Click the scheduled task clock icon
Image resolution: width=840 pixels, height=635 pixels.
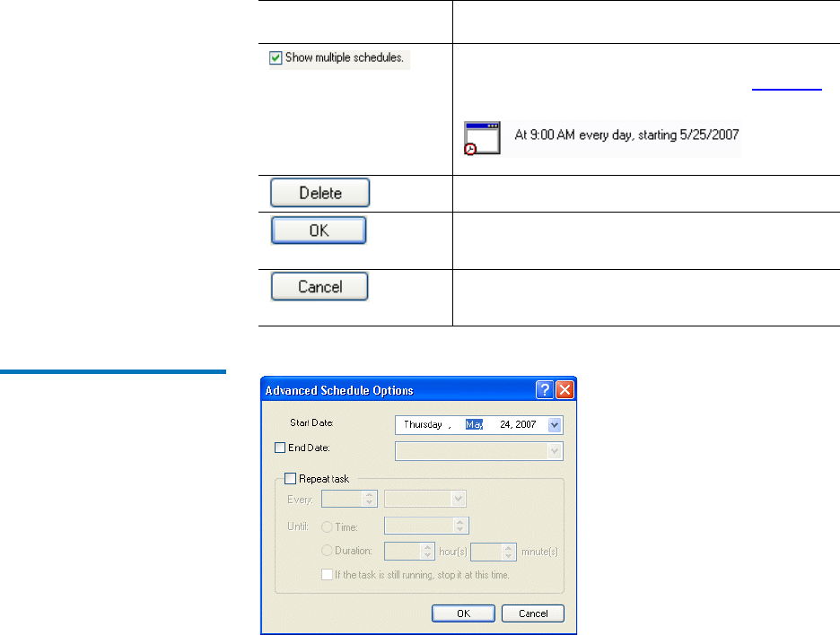coord(482,138)
